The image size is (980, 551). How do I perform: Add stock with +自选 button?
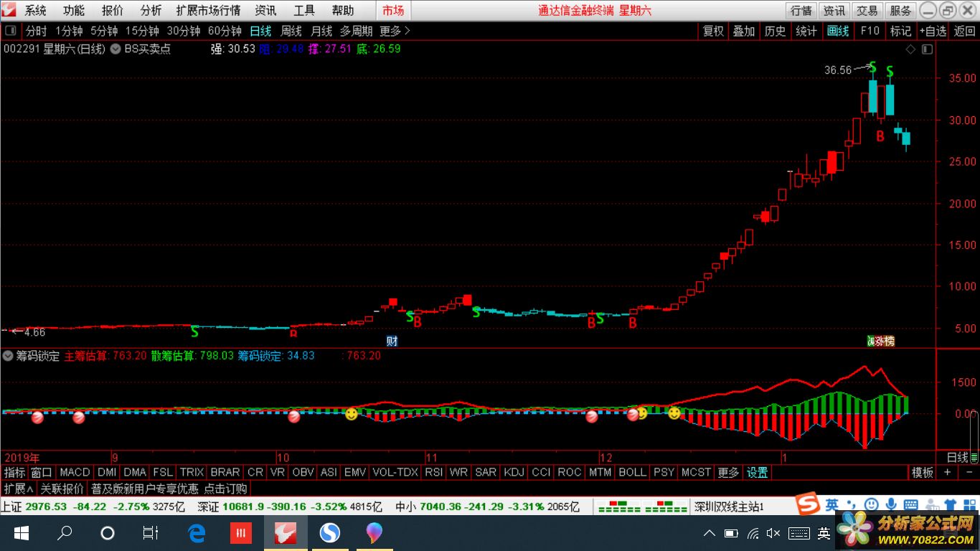tap(932, 31)
